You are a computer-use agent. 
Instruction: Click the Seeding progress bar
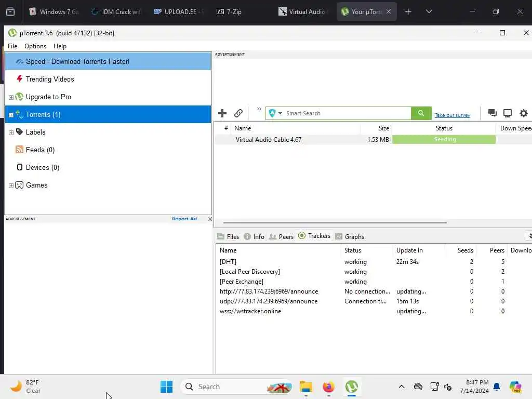click(x=444, y=139)
